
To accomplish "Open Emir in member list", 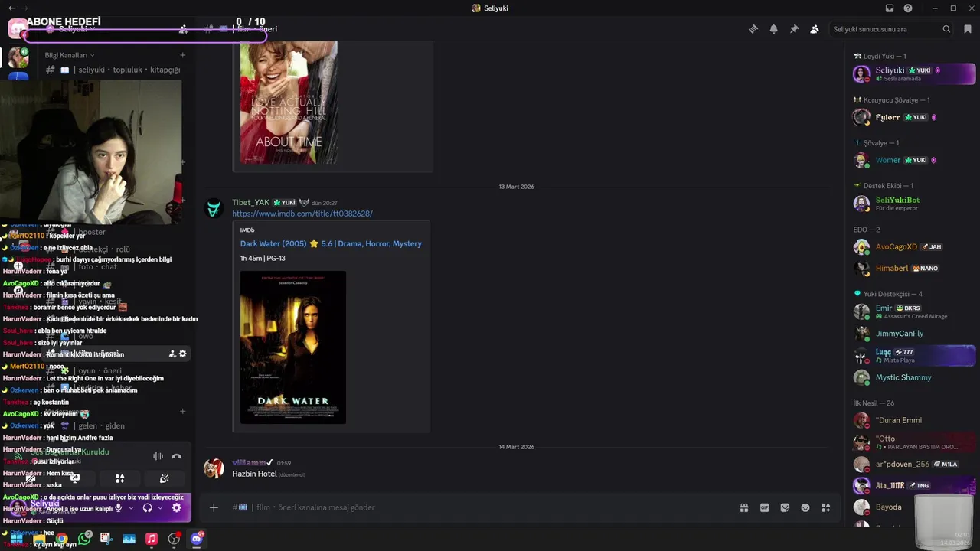I will pyautogui.click(x=913, y=311).
